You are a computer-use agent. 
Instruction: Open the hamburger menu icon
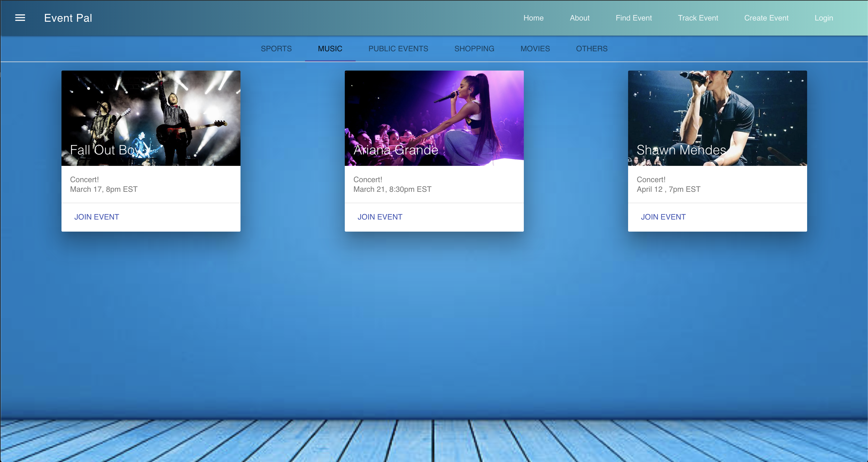tap(20, 18)
